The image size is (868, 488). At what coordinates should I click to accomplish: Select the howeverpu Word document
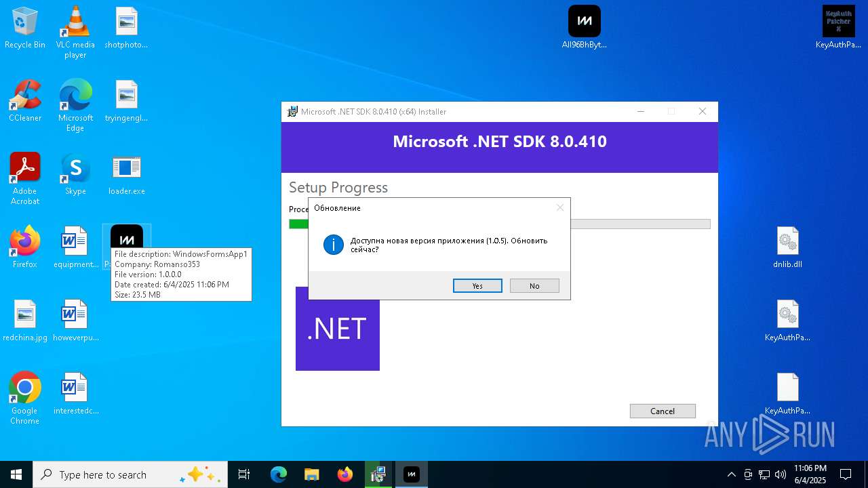coord(75,321)
